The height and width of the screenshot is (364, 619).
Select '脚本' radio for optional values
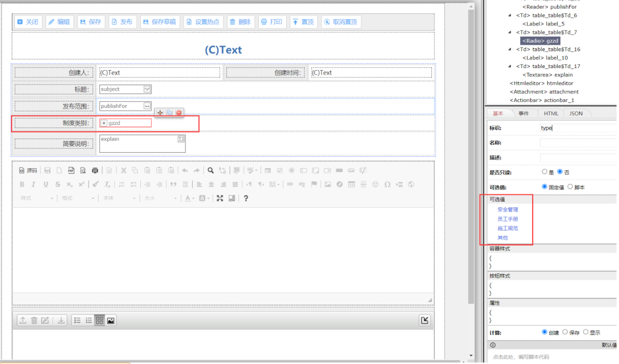click(x=570, y=187)
